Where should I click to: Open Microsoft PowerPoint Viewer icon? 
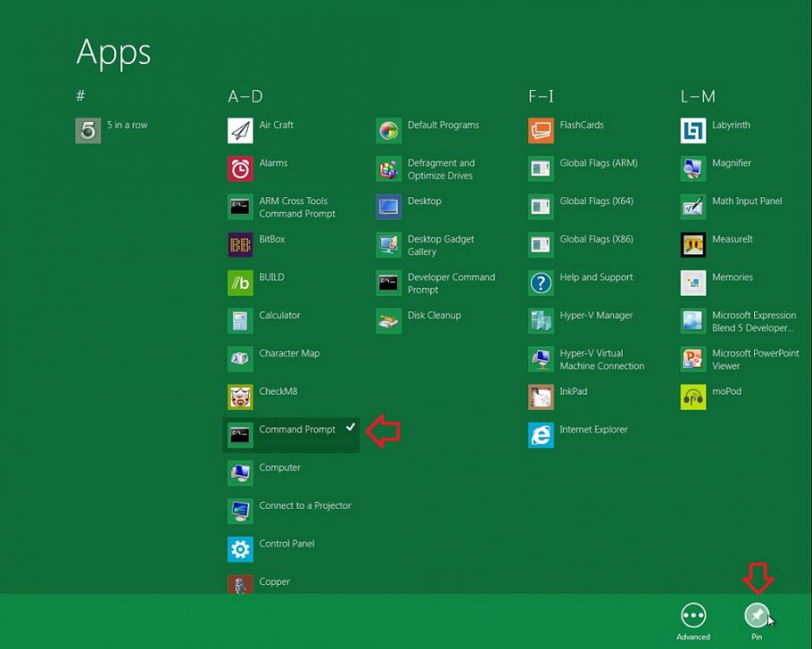coord(694,359)
